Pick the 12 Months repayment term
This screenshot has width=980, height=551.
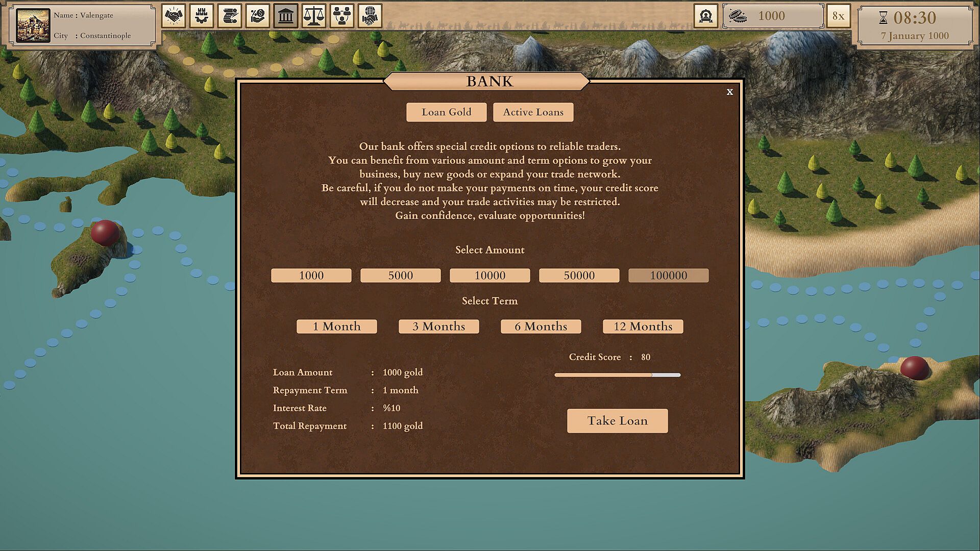click(643, 327)
